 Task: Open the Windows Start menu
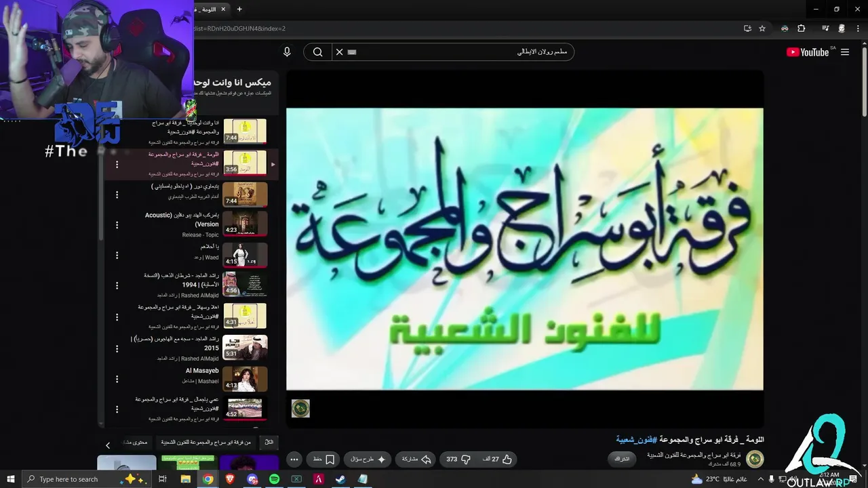pyautogui.click(x=11, y=479)
